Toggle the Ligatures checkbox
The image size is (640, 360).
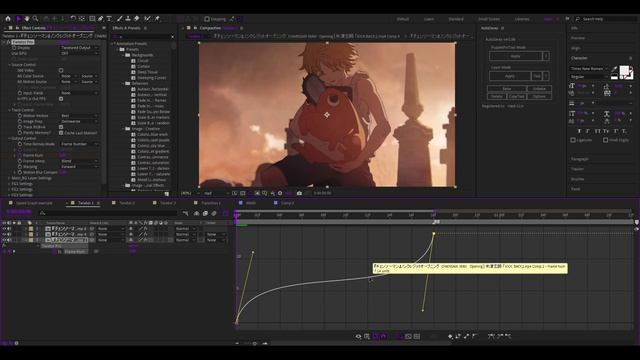tap(573, 140)
